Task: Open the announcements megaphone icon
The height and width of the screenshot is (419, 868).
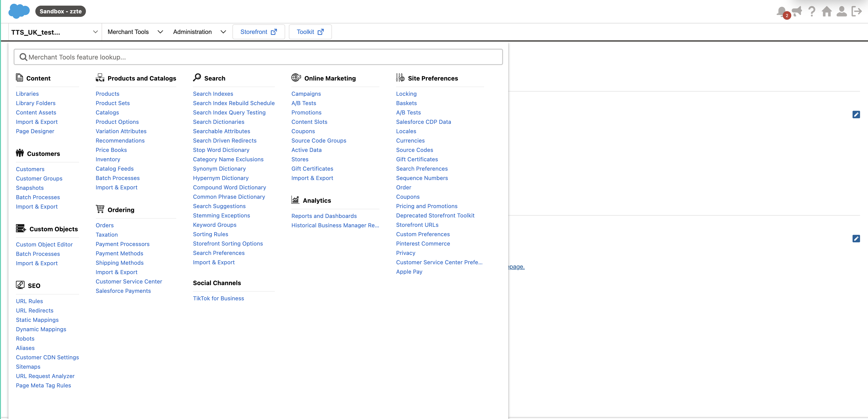Action: click(797, 11)
